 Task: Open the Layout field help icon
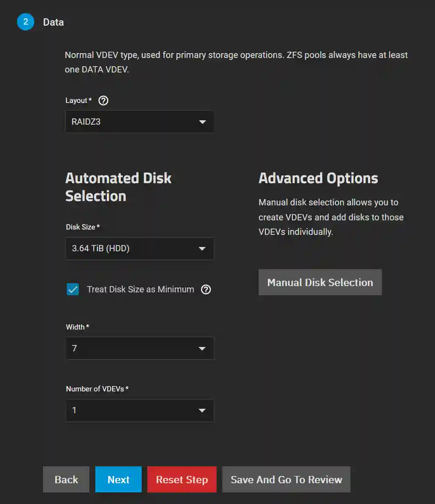(x=103, y=101)
